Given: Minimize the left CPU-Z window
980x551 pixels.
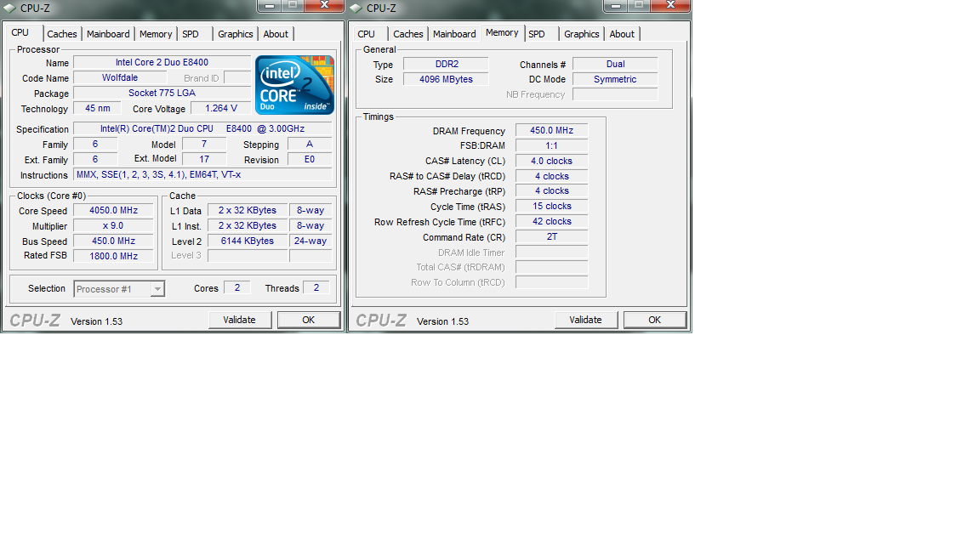Looking at the screenshot, I should (x=269, y=6).
